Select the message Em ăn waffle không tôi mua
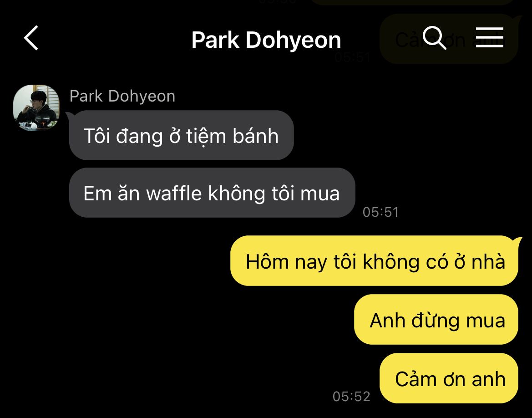Viewport: 532px width, 418px height. 212,193
